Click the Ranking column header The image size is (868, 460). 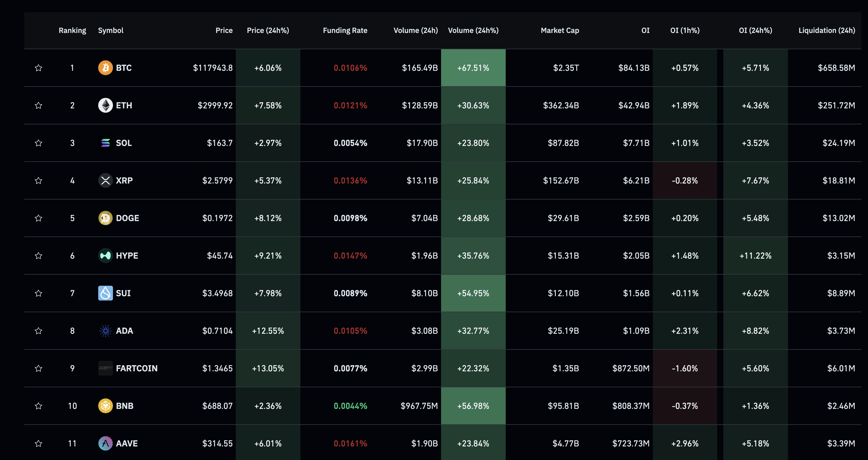pos(72,30)
